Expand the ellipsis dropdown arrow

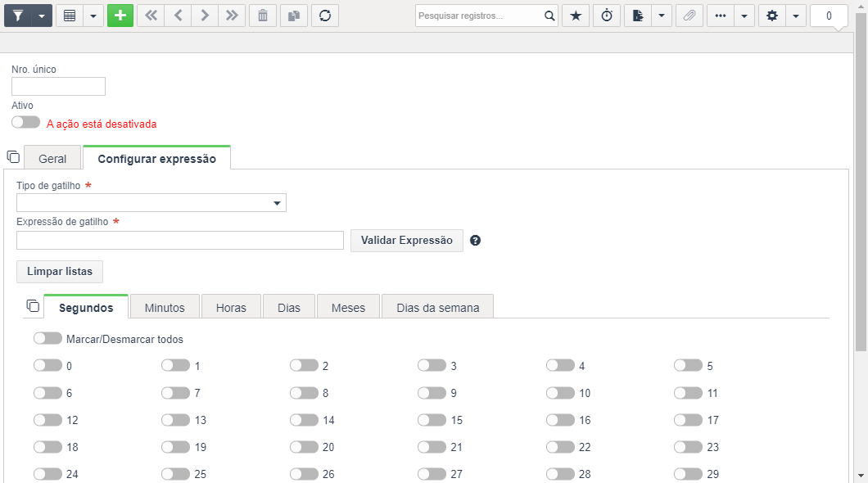744,16
